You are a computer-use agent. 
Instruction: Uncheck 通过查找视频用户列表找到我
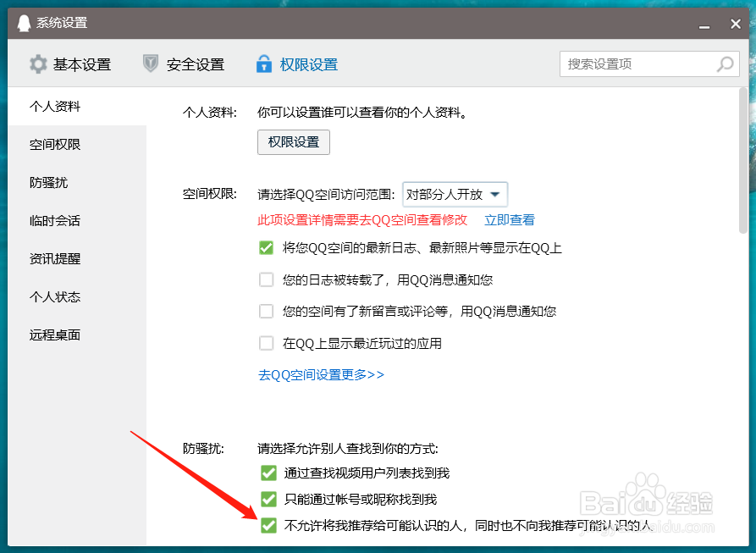(268, 473)
